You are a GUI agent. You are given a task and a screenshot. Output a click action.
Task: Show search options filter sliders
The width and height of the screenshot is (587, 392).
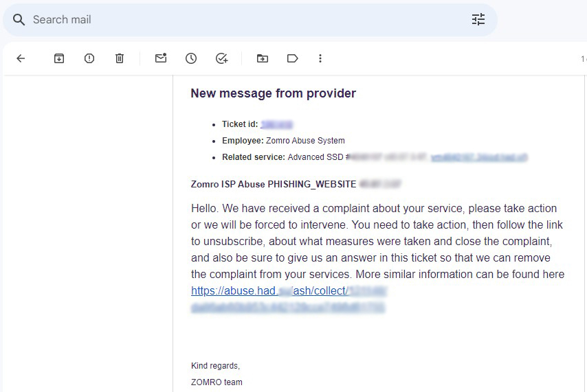point(478,19)
